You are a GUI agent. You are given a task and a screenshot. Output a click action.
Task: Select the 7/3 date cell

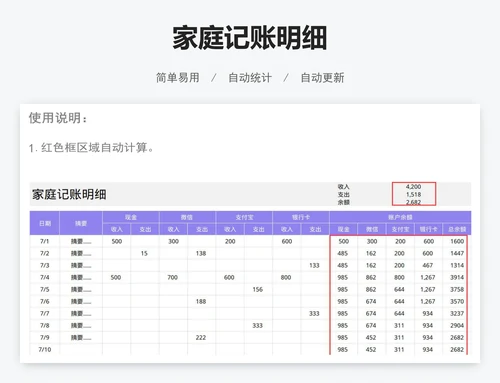[x=44, y=265]
